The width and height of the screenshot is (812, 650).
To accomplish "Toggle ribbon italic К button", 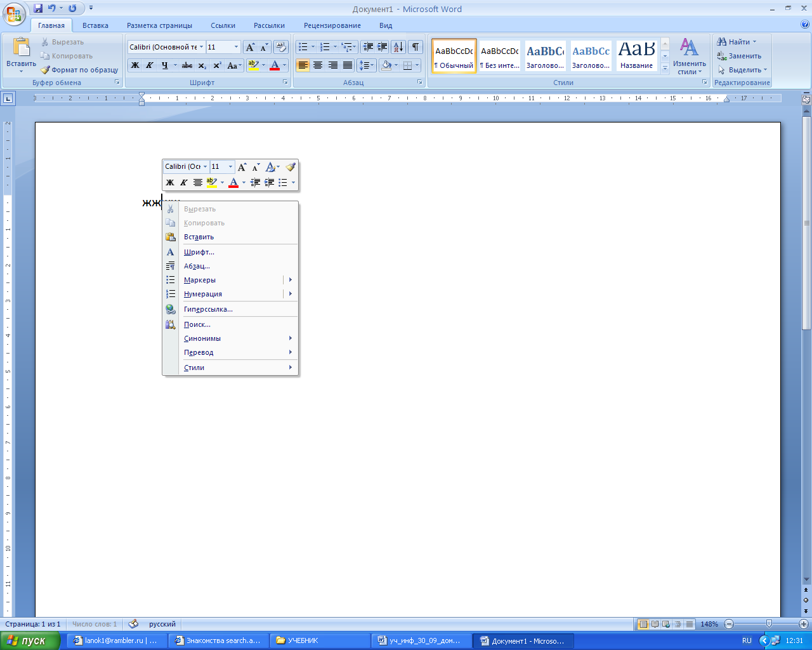I will [x=149, y=65].
